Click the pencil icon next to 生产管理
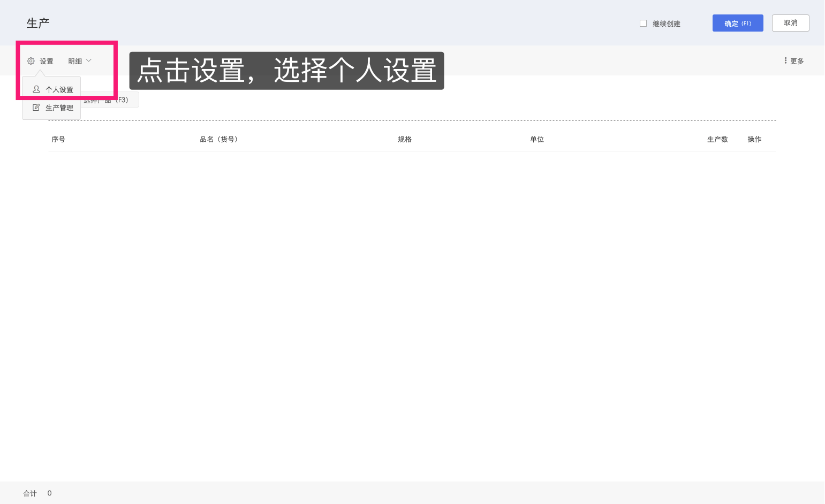Viewport: 825px width, 504px height. tap(36, 107)
